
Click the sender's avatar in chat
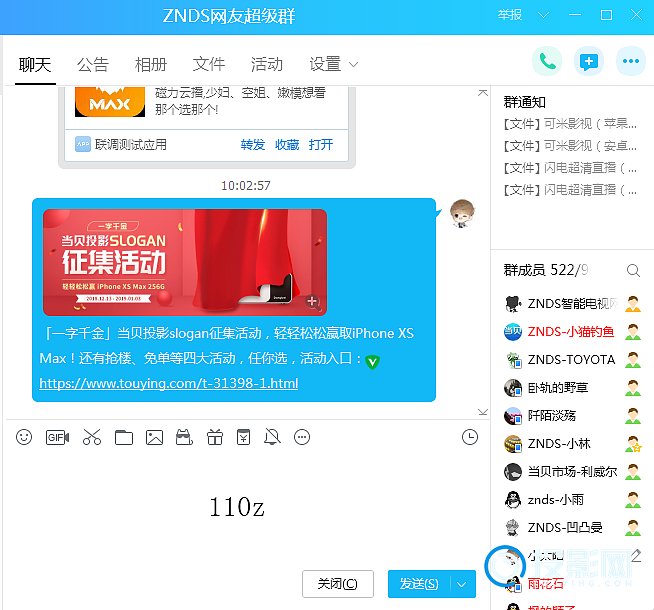click(x=462, y=213)
